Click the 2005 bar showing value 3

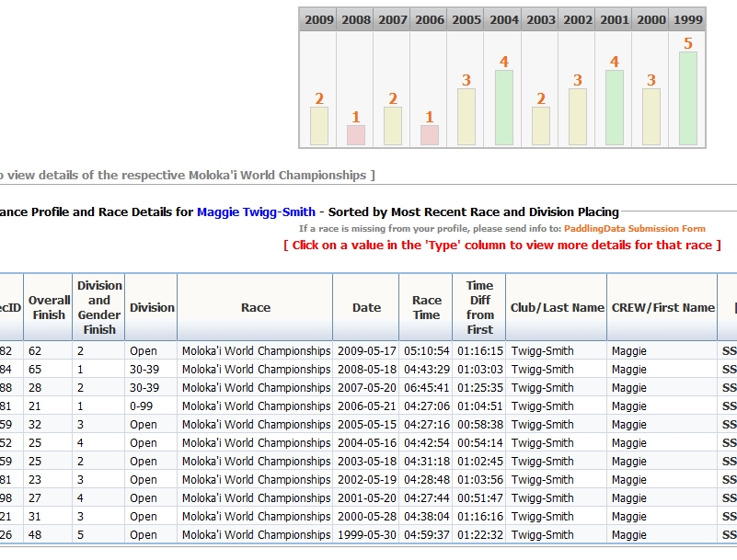coord(466,116)
